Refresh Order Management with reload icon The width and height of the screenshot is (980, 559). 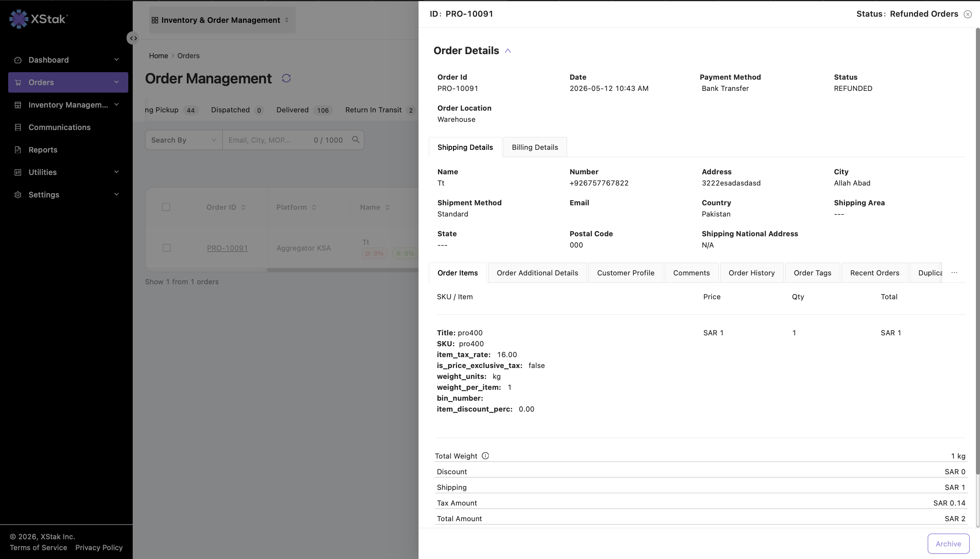[286, 78]
